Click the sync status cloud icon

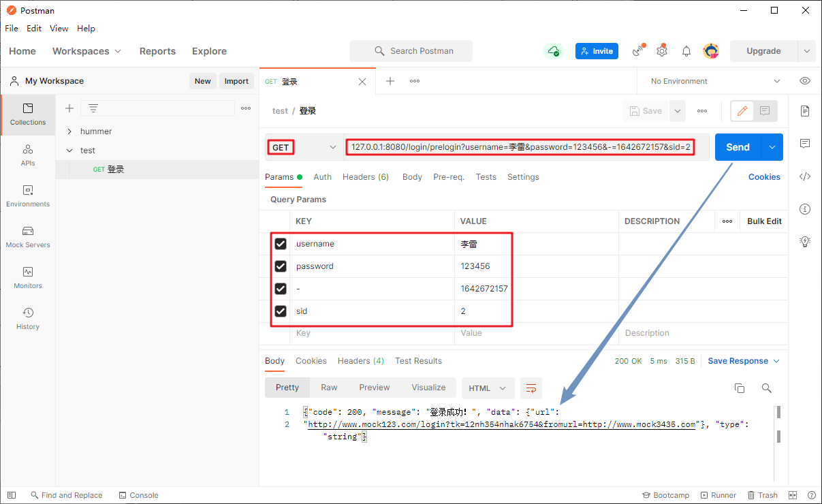[554, 51]
